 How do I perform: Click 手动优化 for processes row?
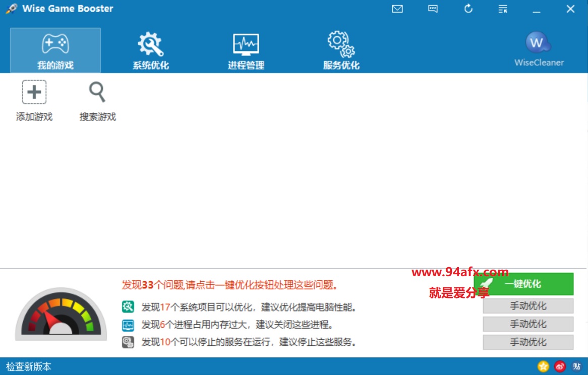[528, 324]
